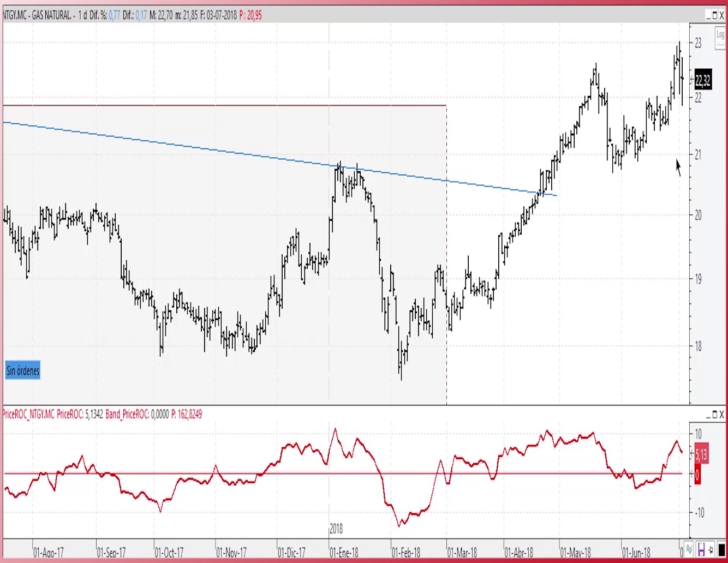The width and height of the screenshot is (728, 563).
Task: Click the purple floppy disk save icon
Action: point(701,548)
